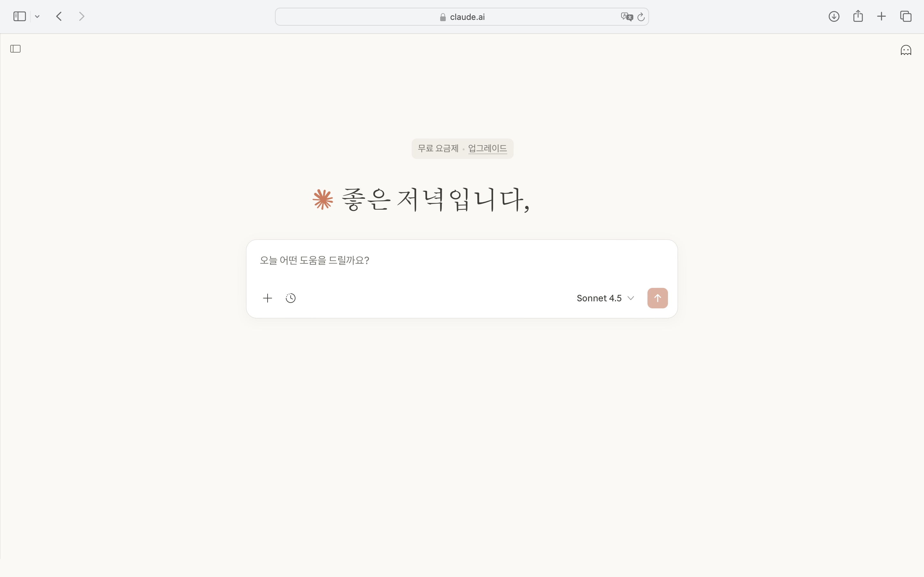Viewport: 924px width, 577px height.
Task: Go forward with the browser forward arrow
Action: pyautogui.click(x=81, y=16)
